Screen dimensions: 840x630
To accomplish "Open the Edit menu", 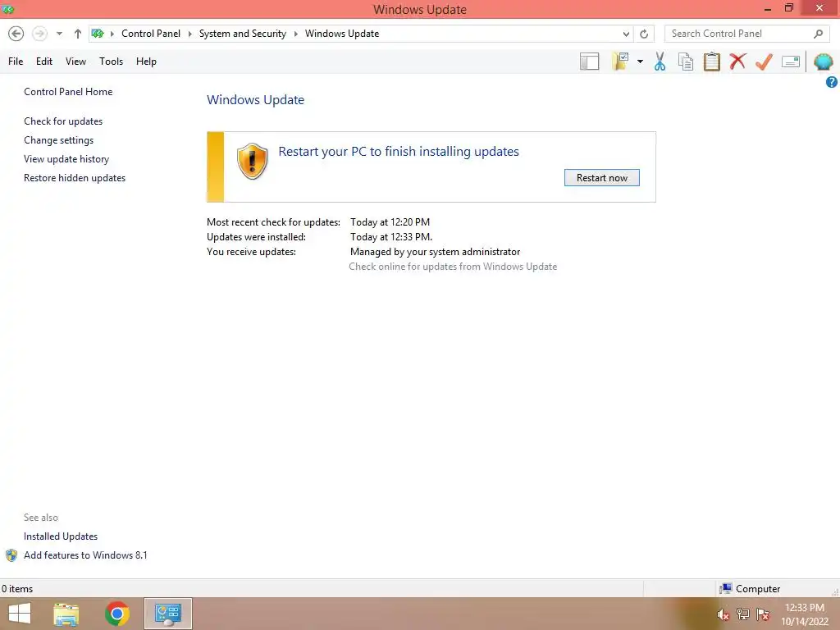I will click(44, 61).
